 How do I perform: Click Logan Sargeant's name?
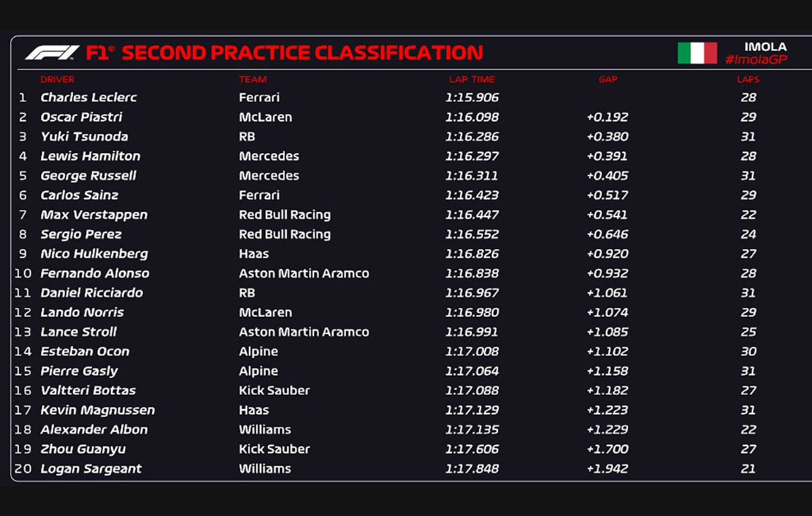click(91, 469)
